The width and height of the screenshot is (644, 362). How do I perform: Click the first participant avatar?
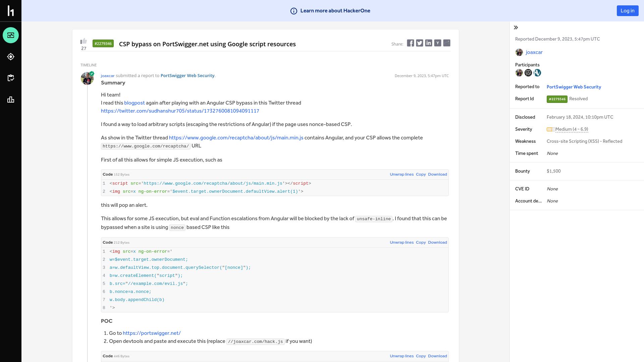[x=519, y=73]
